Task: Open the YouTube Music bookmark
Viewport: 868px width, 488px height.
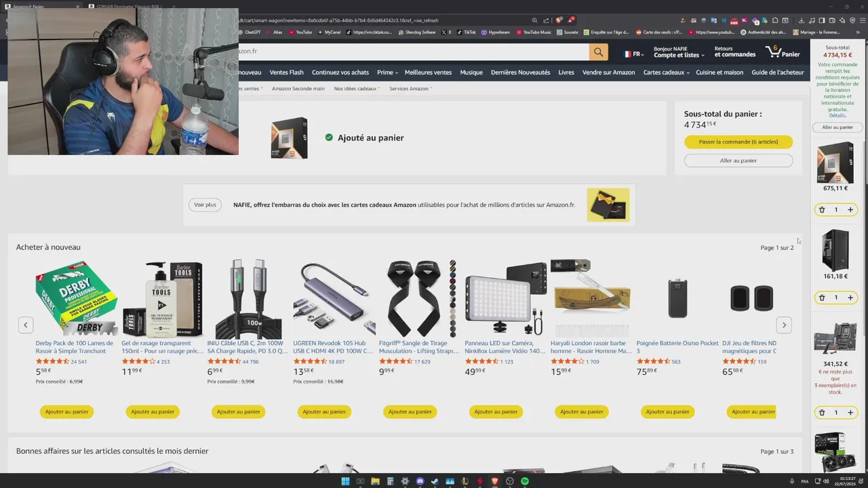Action: pyautogui.click(x=534, y=32)
